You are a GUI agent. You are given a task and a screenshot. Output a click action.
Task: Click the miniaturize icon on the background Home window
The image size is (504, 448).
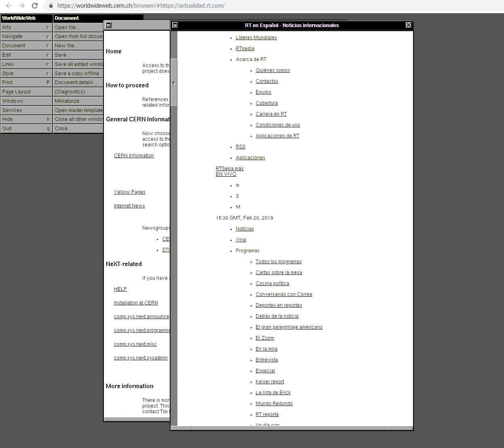108,25
